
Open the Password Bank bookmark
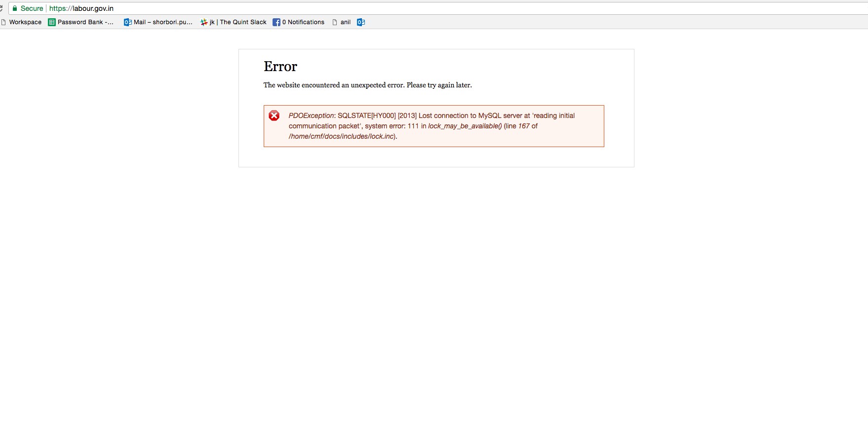coord(85,22)
